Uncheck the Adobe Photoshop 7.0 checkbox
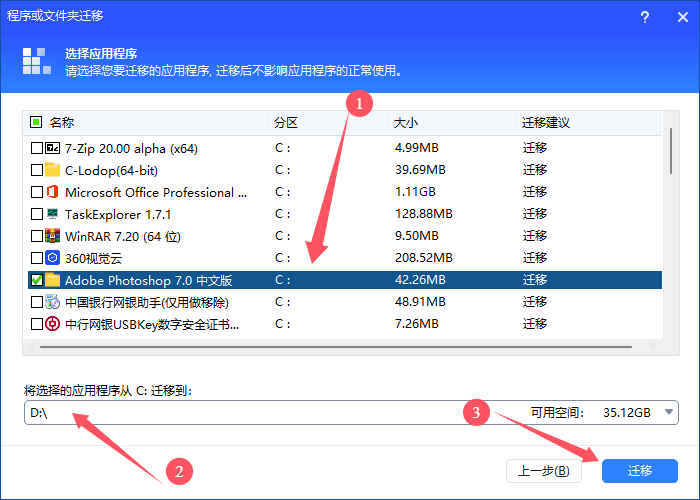 point(37,280)
